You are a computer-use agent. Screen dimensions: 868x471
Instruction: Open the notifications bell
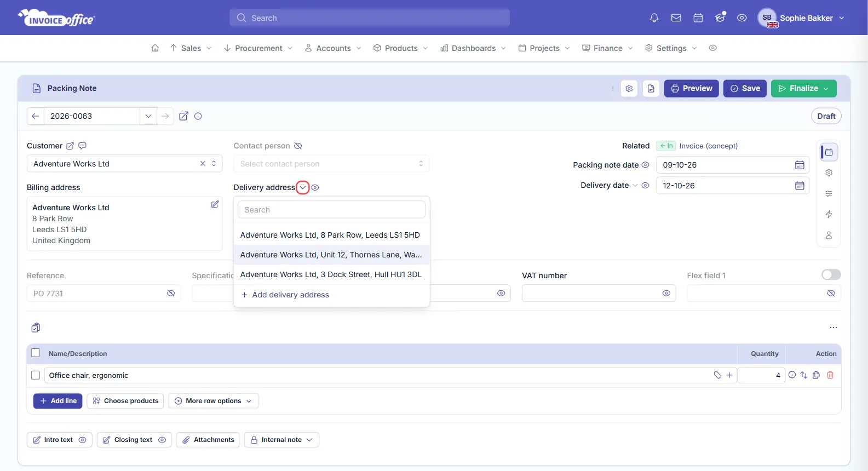tap(654, 18)
